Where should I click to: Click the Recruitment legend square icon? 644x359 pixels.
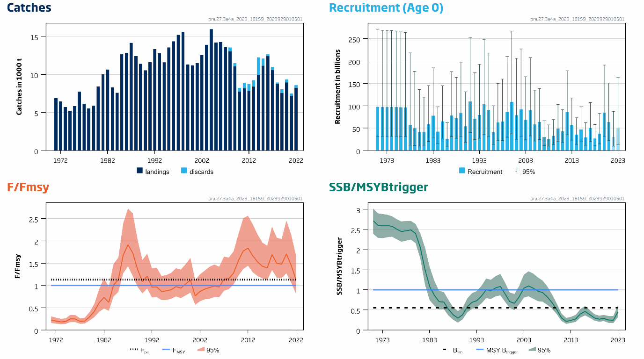click(x=462, y=171)
